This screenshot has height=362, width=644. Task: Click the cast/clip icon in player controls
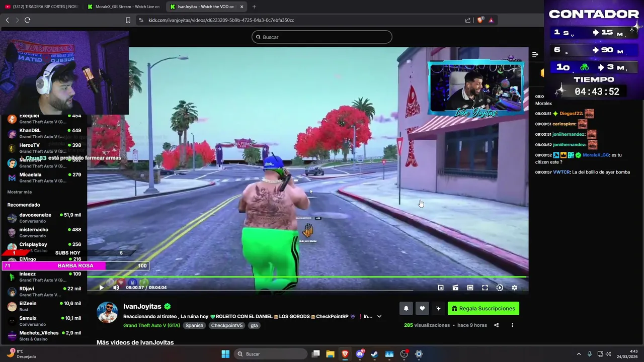455,288
